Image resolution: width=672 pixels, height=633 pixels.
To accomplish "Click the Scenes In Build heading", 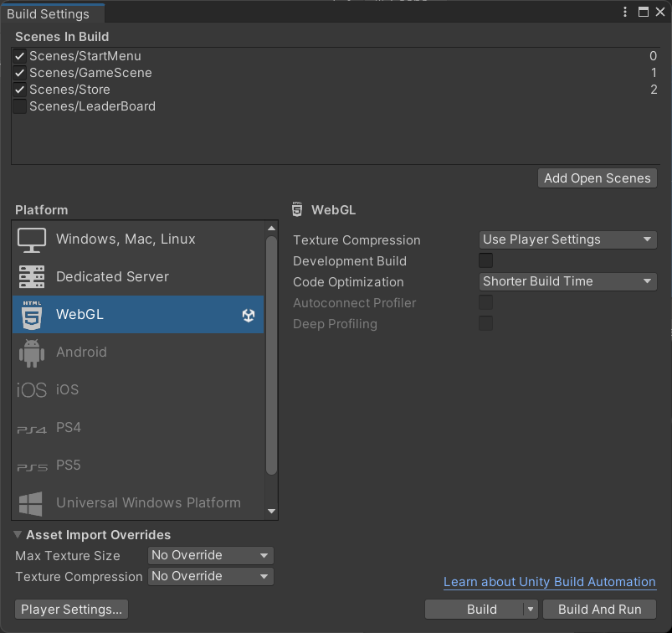I will 62,37.
